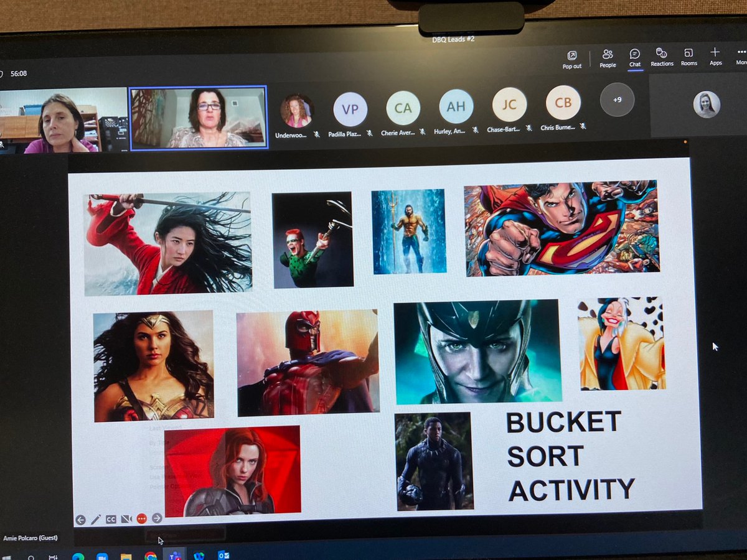Select VP Padilla Plaz participant avatar
Image resolution: width=747 pixels, height=560 pixels.
(350, 110)
